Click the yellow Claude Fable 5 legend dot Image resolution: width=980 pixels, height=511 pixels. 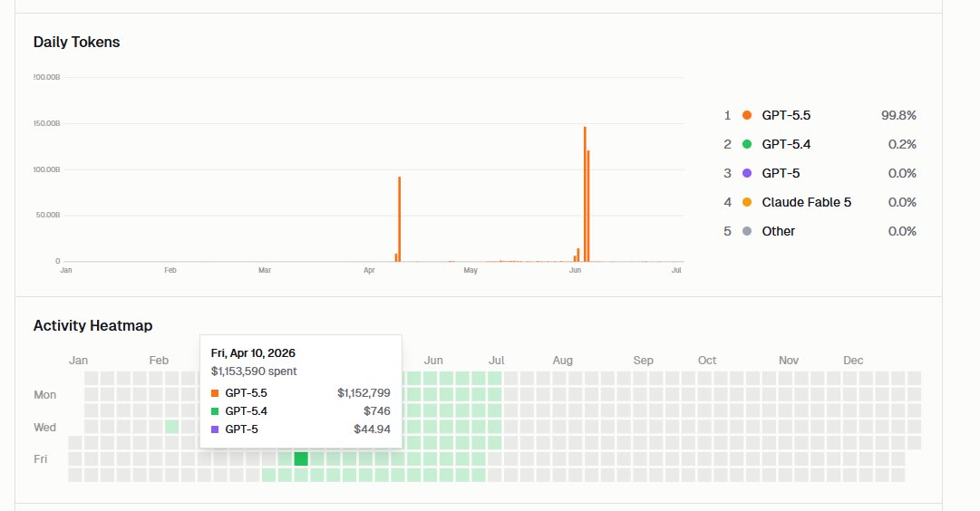tap(747, 202)
